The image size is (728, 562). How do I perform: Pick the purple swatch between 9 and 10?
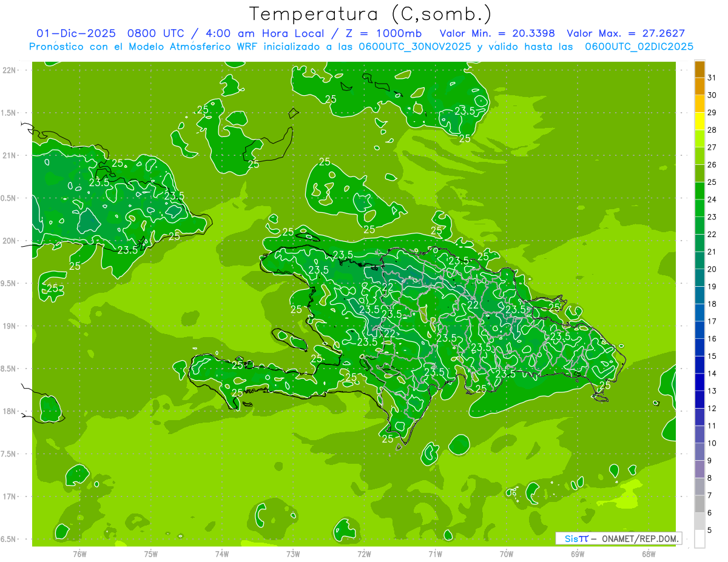pyautogui.click(x=699, y=452)
